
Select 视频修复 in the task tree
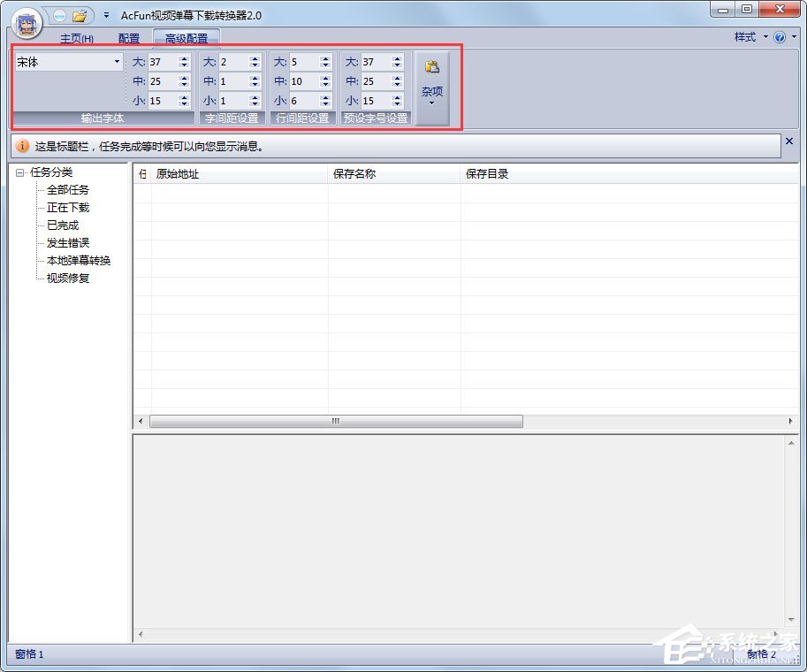[68, 279]
